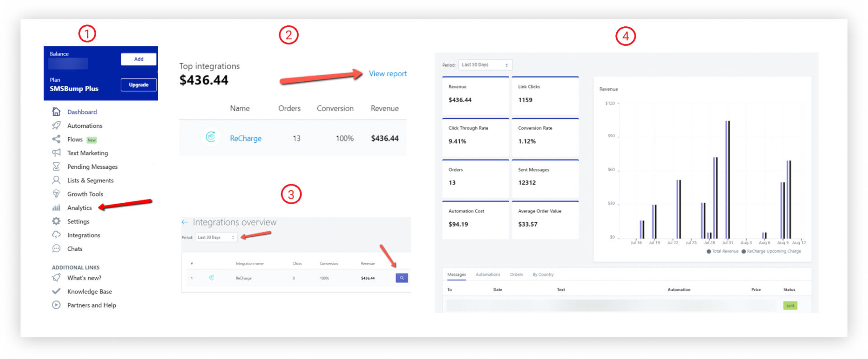Click the Integrations cloud icon
Image resolution: width=868 pixels, height=359 pixels.
point(56,235)
